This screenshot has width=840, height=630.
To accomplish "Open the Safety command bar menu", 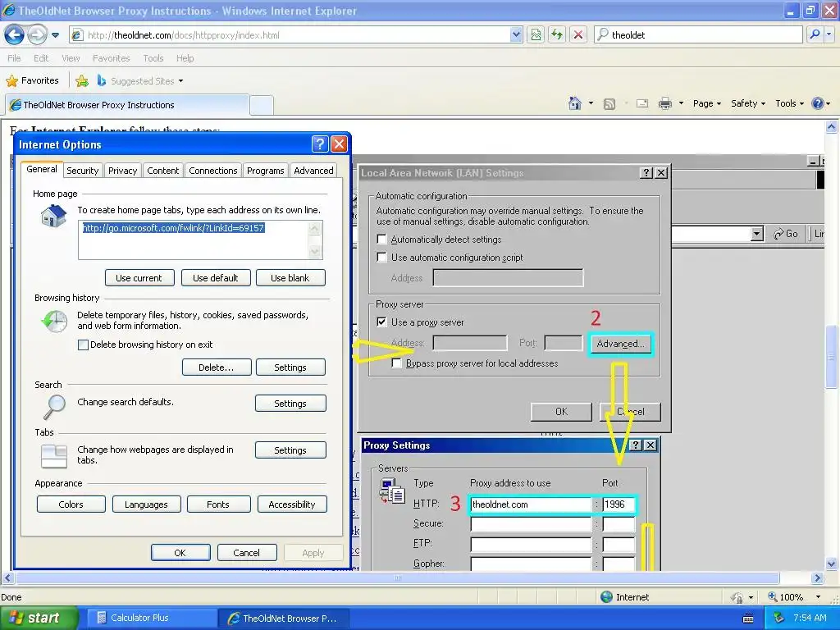I will [748, 103].
